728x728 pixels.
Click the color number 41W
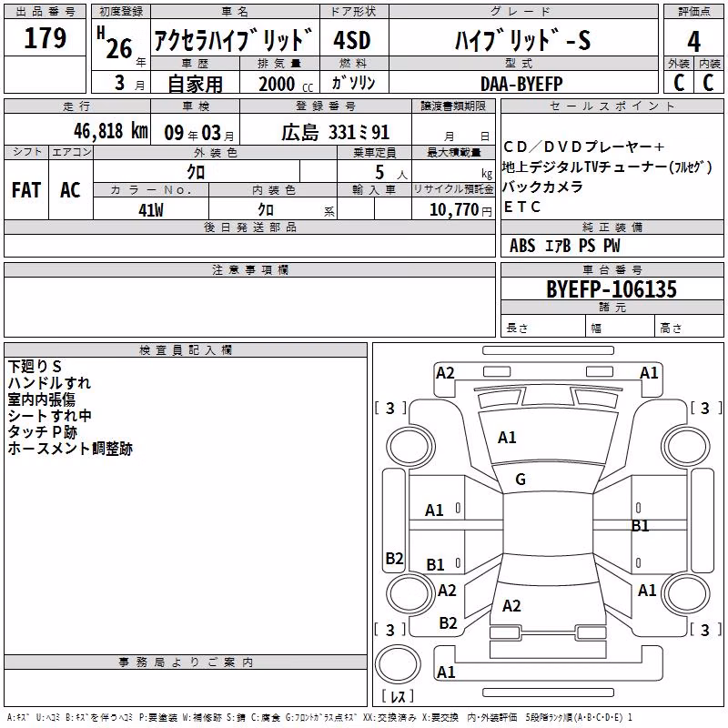[x=151, y=210]
